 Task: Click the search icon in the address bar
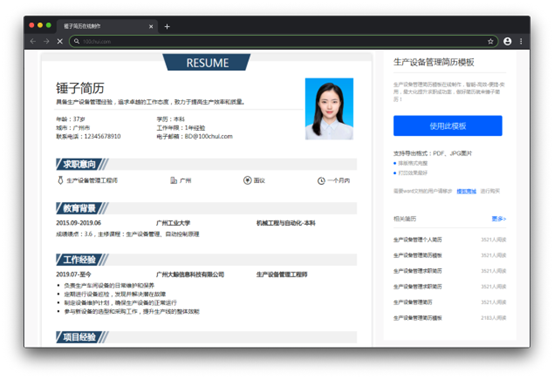click(x=76, y=41)
